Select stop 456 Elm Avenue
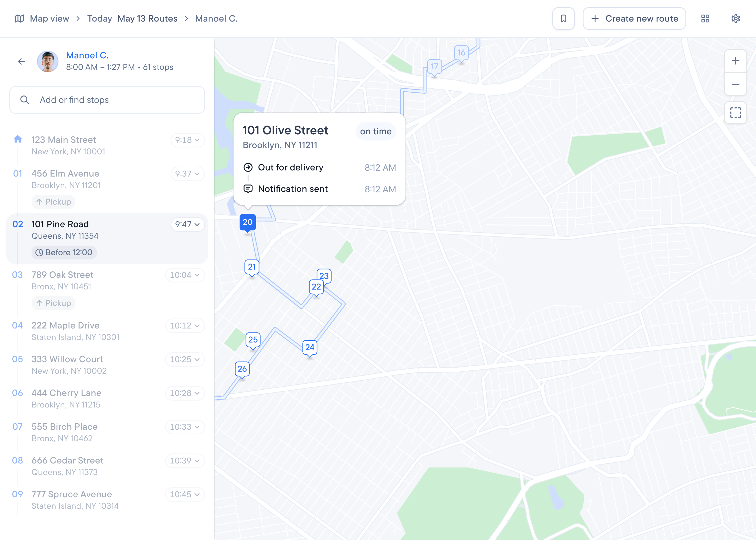 tap(107, 188)
